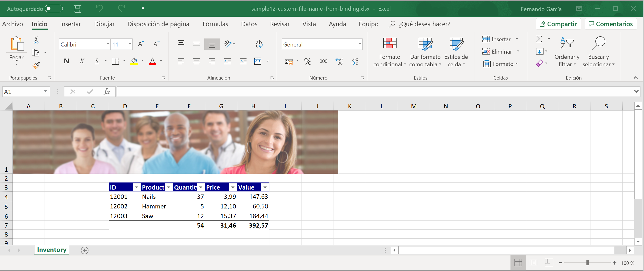Open the Fórmulas ribbon tab
Image resolution: width=644 pixels, height=271 pixels.
point(215,24)
